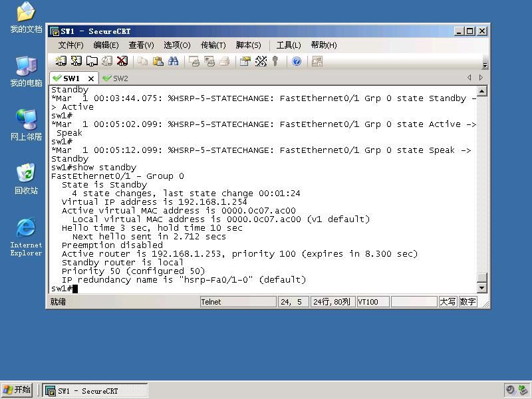Expand toolbar options chevron at toolbar end

click(x=485, y=65)
